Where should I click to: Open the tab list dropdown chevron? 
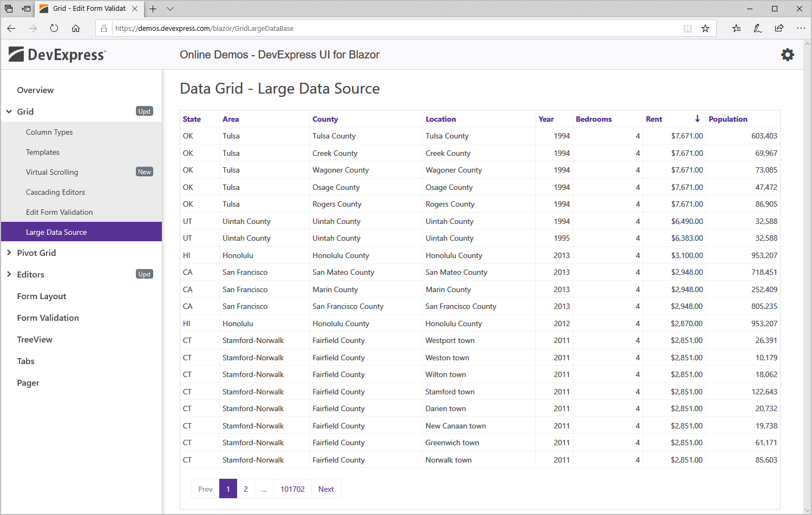pyautogui.click(x=170, y=9)
